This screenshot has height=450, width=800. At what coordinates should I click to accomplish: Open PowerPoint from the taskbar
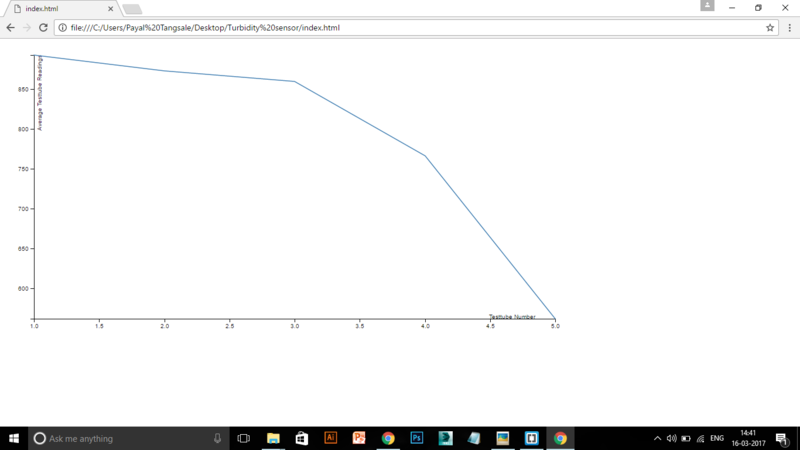tap(359, 438)
